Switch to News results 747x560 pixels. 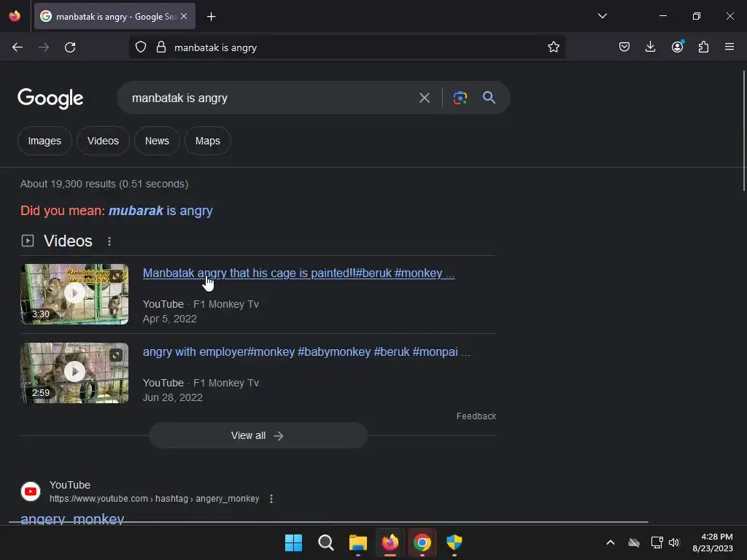157,141
